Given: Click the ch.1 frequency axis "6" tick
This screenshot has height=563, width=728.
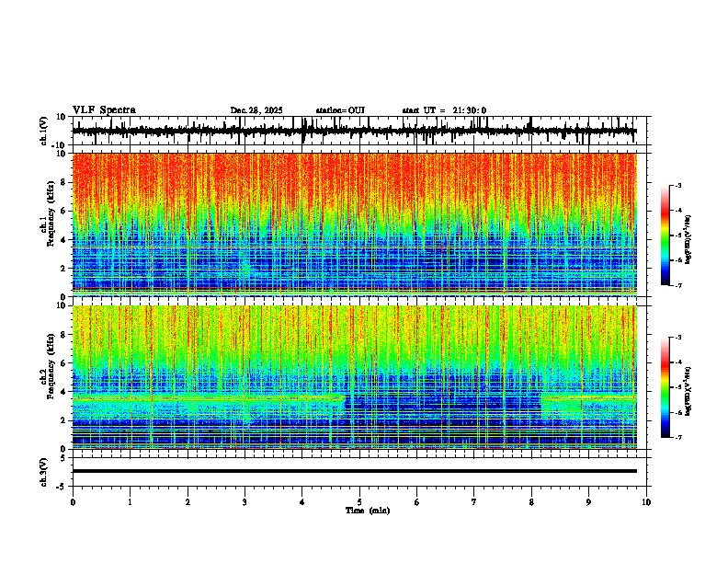Looking at the screenshot, I should tap(64, 211).
